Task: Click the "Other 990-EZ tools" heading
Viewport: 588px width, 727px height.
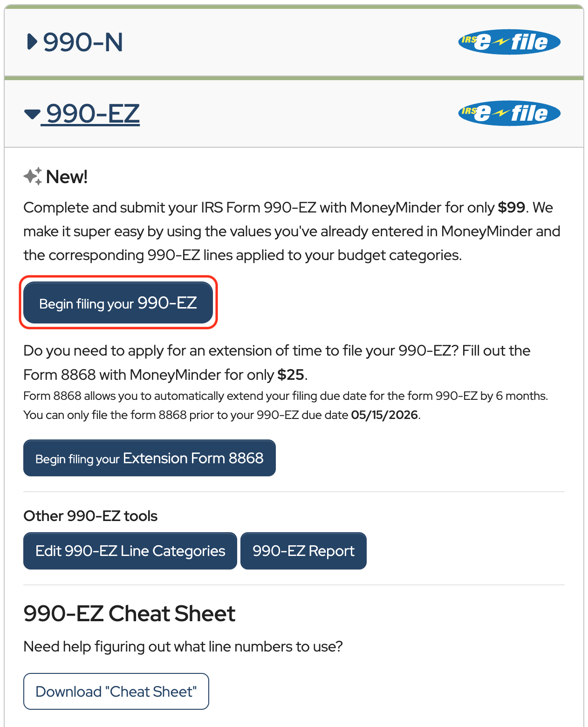Action: click(90, 516)
